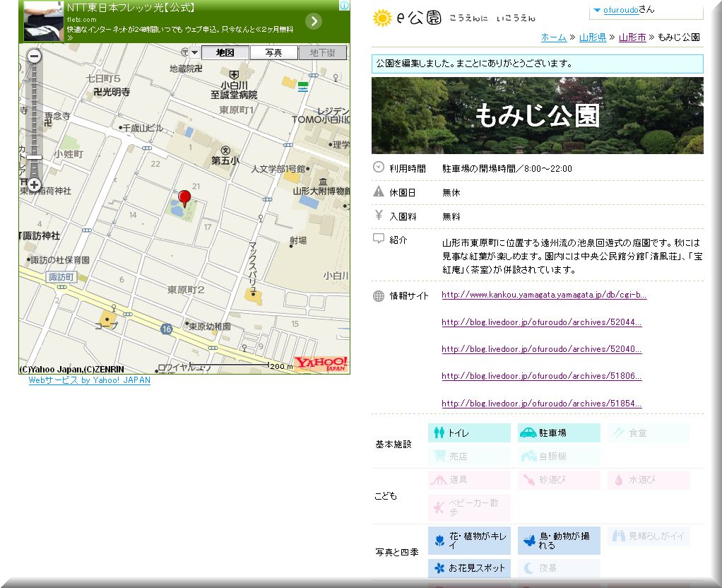Open the map type dropdown arrow
This screenshot has width=722, height=588.
click(195, 52)
